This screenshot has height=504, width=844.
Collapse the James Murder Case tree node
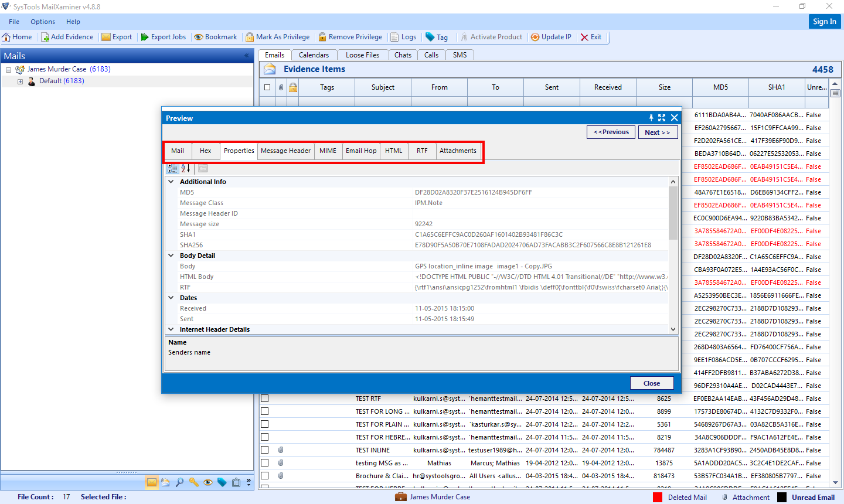click(x=8, y=69)
